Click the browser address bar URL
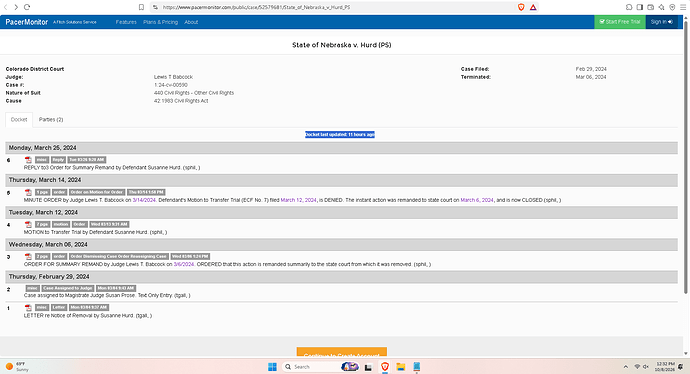The height and width of the screenshot is (374, 690). click(x=256, y=7)
